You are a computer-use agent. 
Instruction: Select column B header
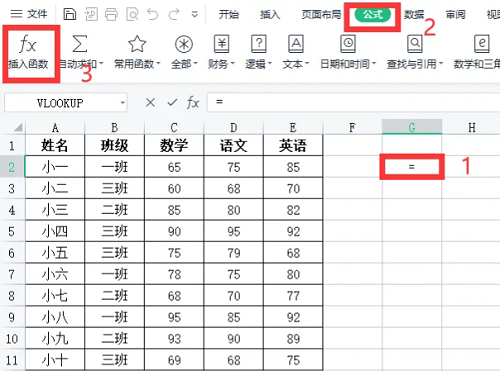coord(114,128)
